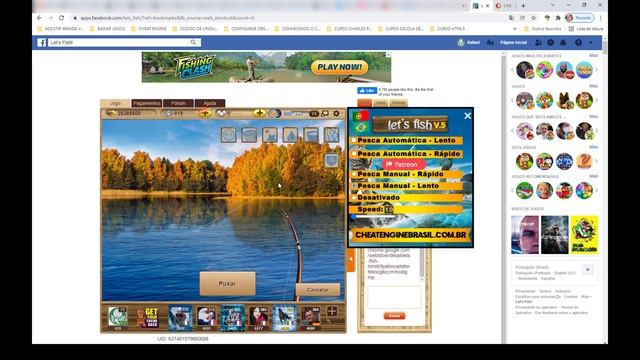
Task: Open the CHEATENGINEBRASIL.COM.BR link banner
Action: click(411, 235)
